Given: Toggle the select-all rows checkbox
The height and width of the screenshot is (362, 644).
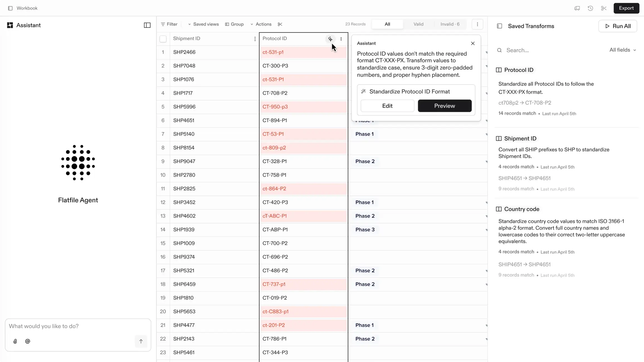Looking at the screenshot, I should pyautogui.click(x=163, y=39).
